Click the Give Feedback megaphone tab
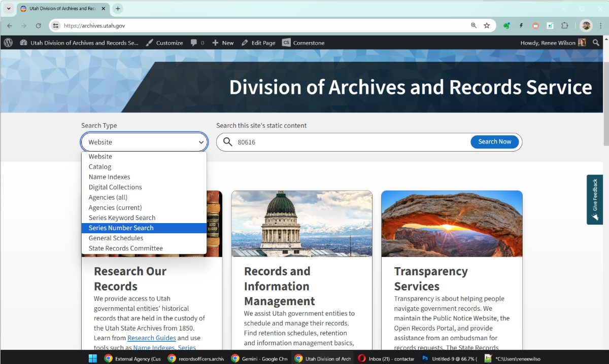 [594, 199]
